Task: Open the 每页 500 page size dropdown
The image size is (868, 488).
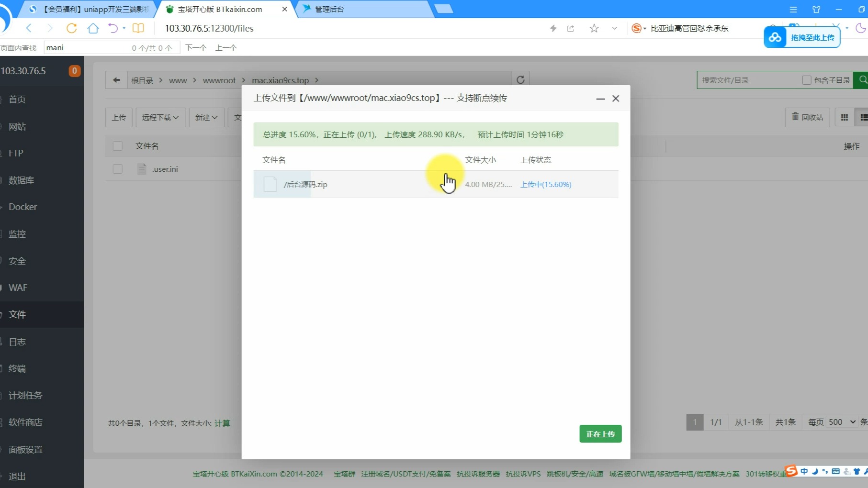Action: (842, 422)
